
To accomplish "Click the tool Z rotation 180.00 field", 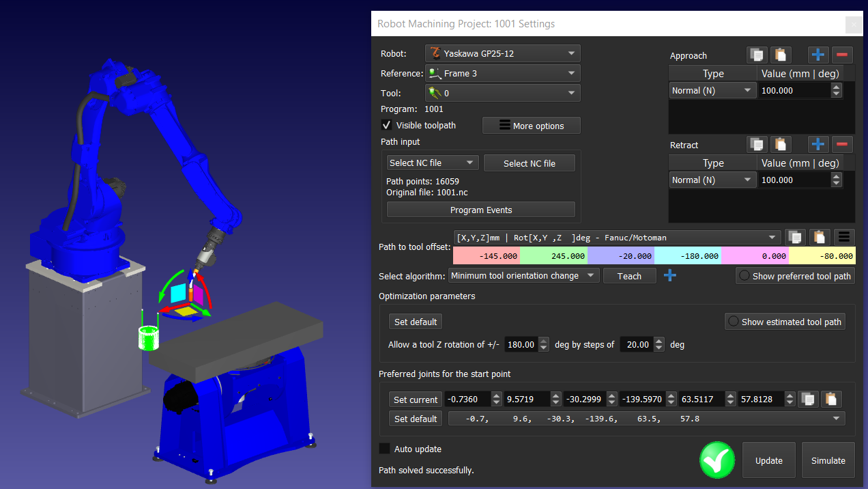I will pos(521,345).
